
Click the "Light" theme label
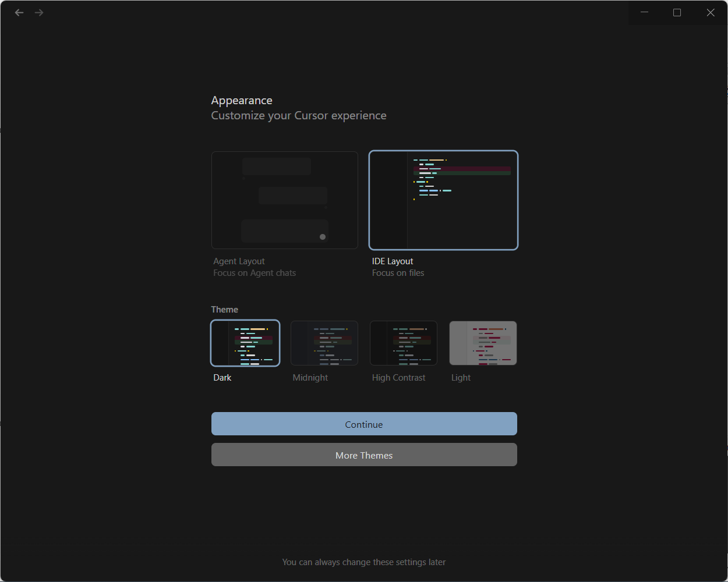coord(461,378)
